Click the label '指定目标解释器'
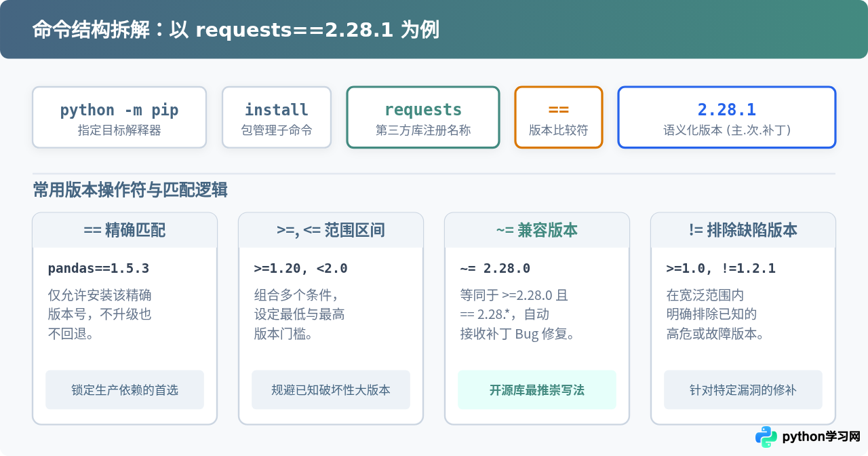This screenshot has width=868, height=456. tap(119, 130)
